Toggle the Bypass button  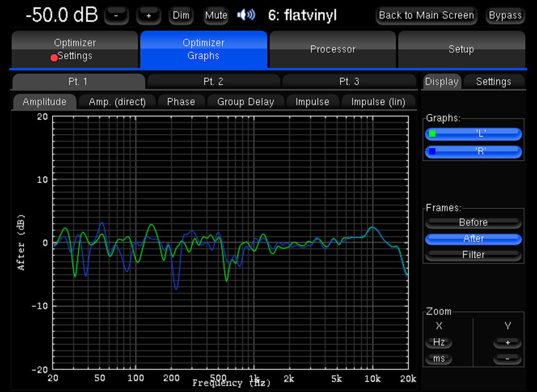point(505,15)
